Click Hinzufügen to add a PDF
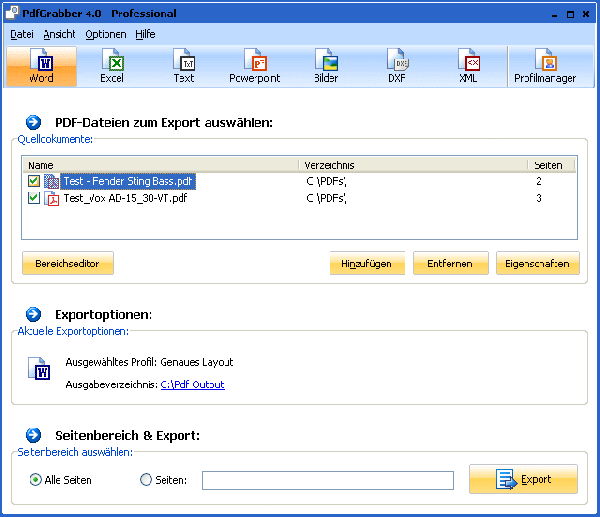 coord(367,263)
